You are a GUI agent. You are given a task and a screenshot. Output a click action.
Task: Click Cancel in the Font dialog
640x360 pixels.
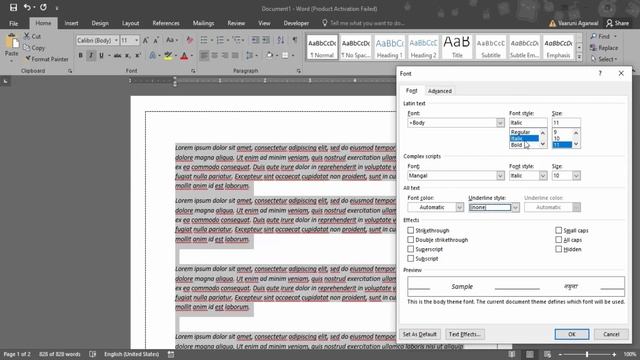point(611,334)
